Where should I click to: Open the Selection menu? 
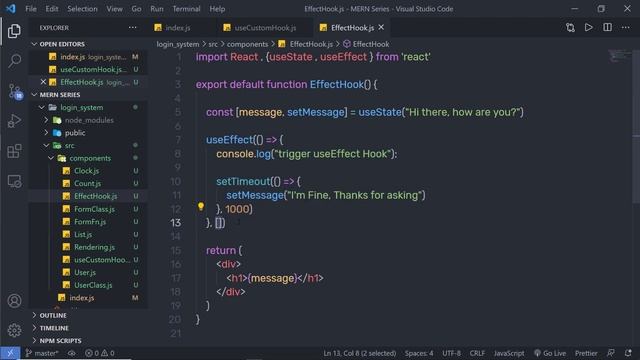pos(82,9)
